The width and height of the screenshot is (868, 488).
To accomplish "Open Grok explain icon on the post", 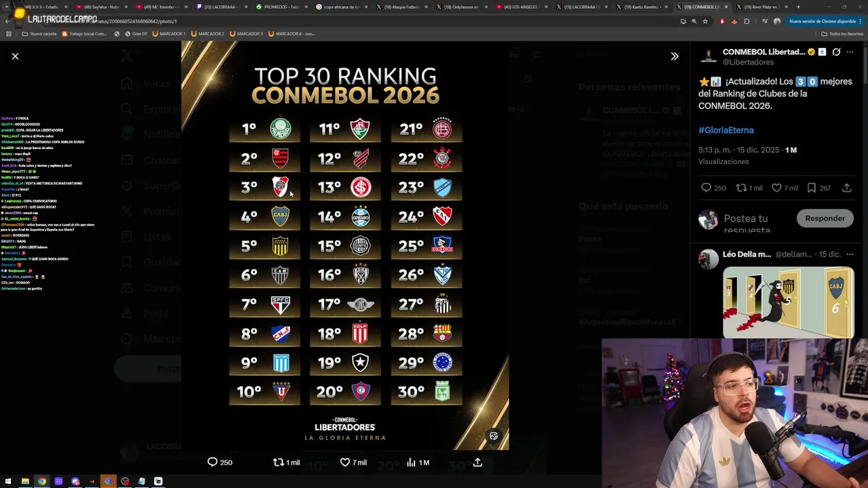I will pyautogui.click(x=836, y=52).
